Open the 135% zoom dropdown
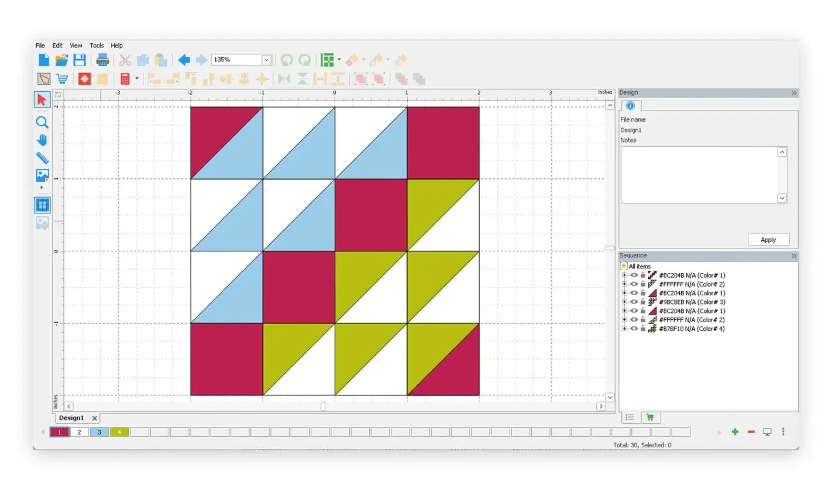 [x=266, y=60]
